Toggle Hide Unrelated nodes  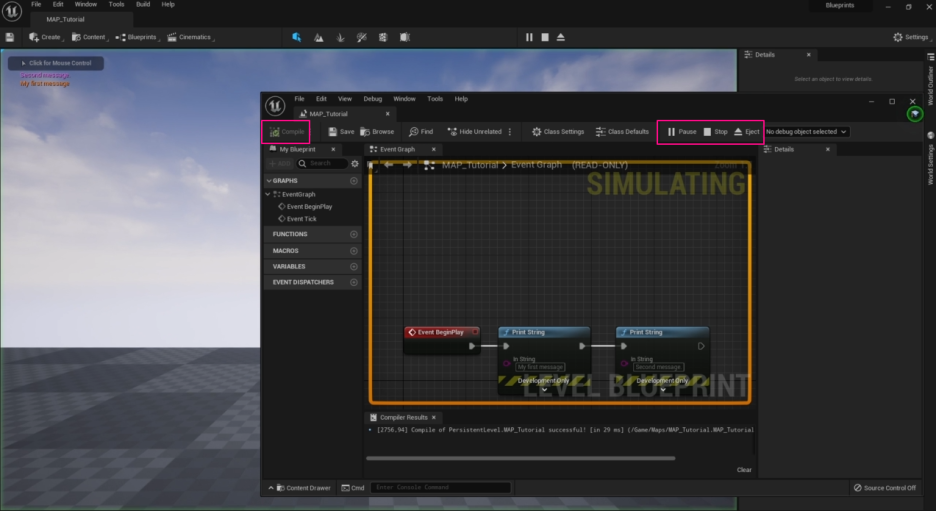click(475, 132)
